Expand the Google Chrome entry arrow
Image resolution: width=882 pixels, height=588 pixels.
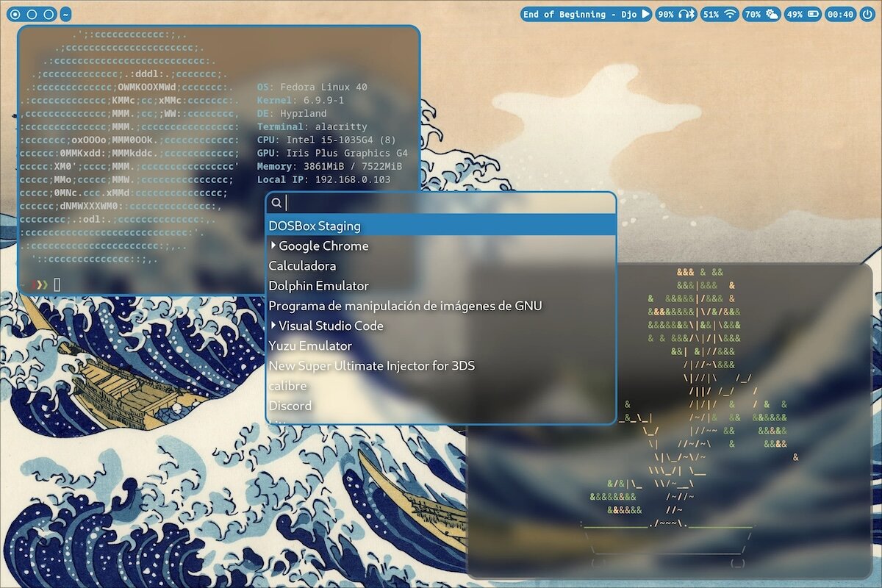pos(273,245)
